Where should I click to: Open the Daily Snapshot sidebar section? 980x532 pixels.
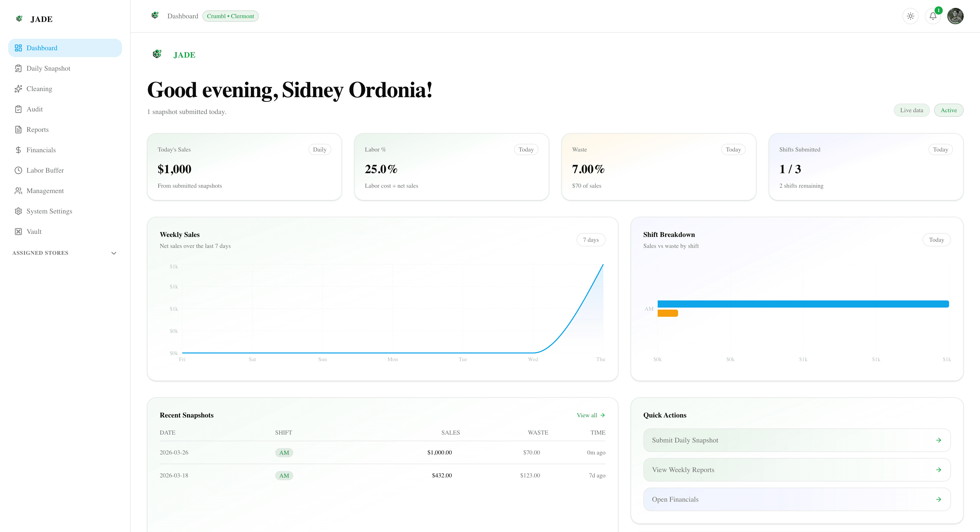[x=48, y=68]
